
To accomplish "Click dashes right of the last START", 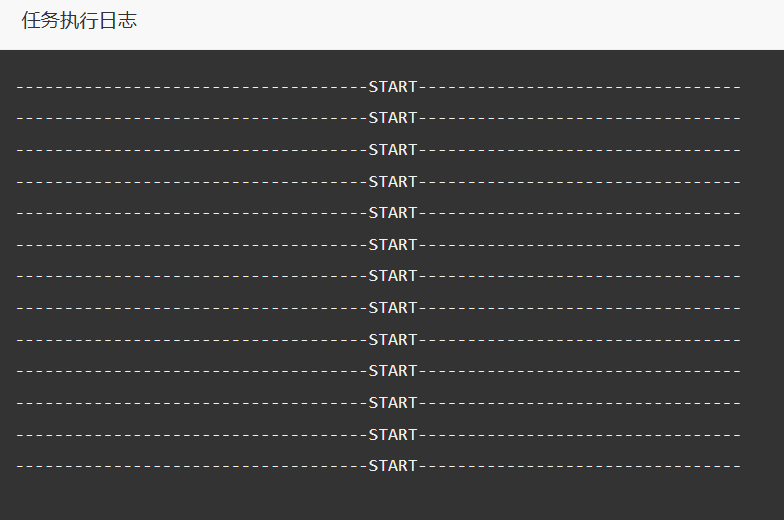I will click(580, 466).
